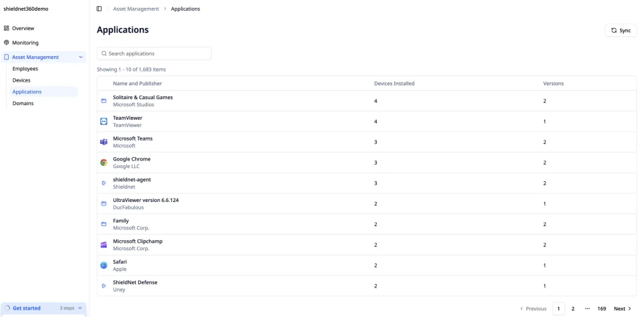Screen dimensions: 644x317
Task: Click the Google LLC publisher text
Action: (126, 167)
